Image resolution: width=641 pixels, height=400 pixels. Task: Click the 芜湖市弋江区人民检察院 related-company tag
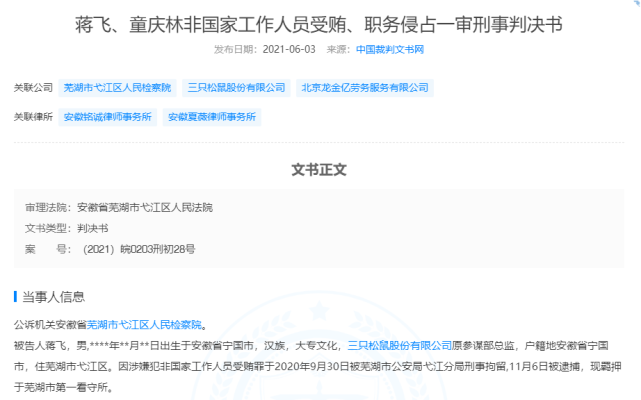click(x=117, y=88)
